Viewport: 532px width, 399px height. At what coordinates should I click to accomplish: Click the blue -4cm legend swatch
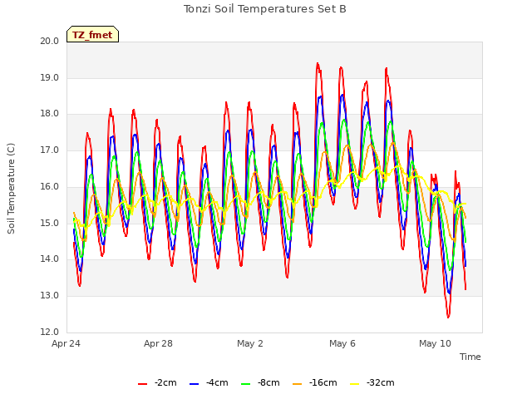[194, 384]
